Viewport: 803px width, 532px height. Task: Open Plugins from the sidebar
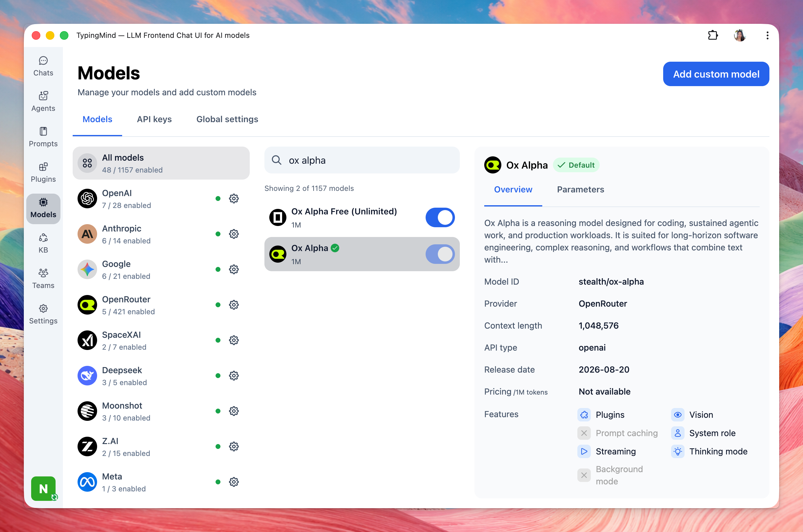(x=43, y=172)
